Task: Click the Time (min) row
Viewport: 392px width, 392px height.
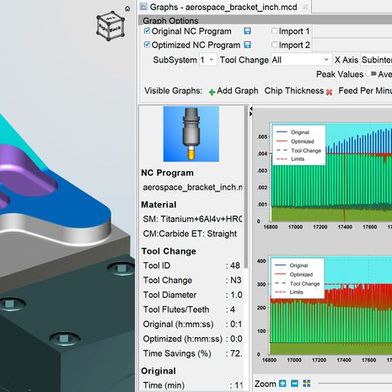Action: click(192, 386)
